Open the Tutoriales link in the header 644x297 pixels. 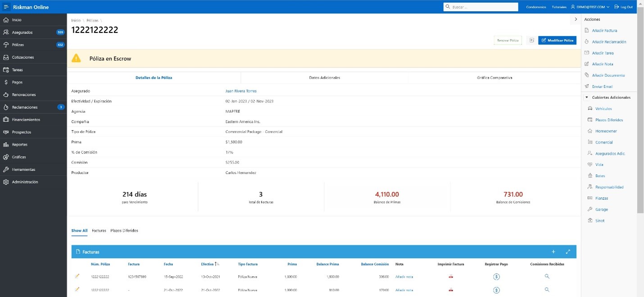click(559, 7)
